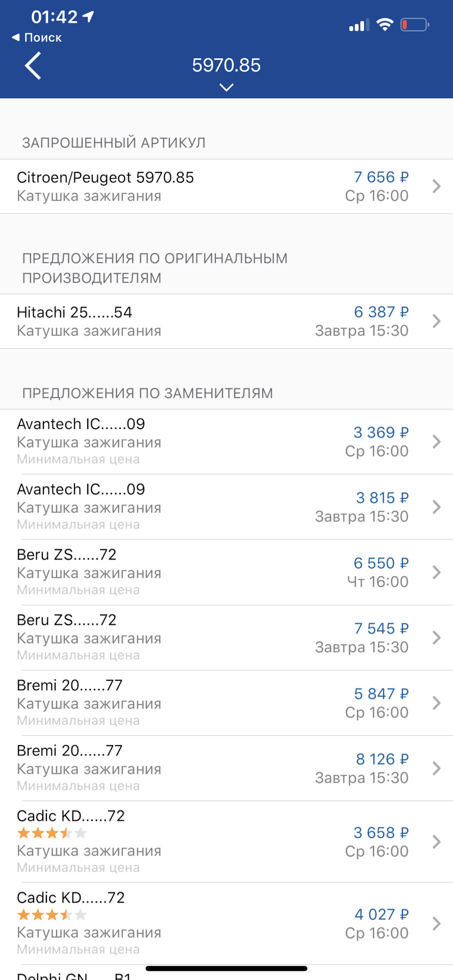
Task: Tap the Wi-Fi icon in status bar
Action: pos(385,24)
